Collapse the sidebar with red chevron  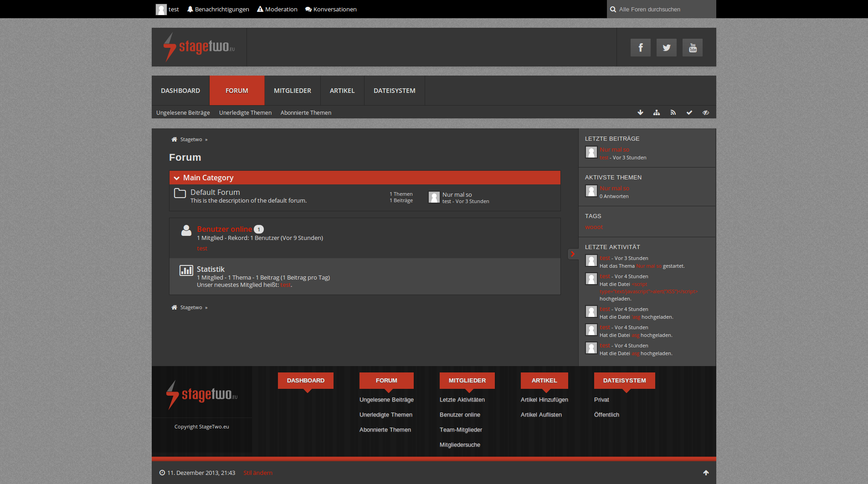coord(573,254)
